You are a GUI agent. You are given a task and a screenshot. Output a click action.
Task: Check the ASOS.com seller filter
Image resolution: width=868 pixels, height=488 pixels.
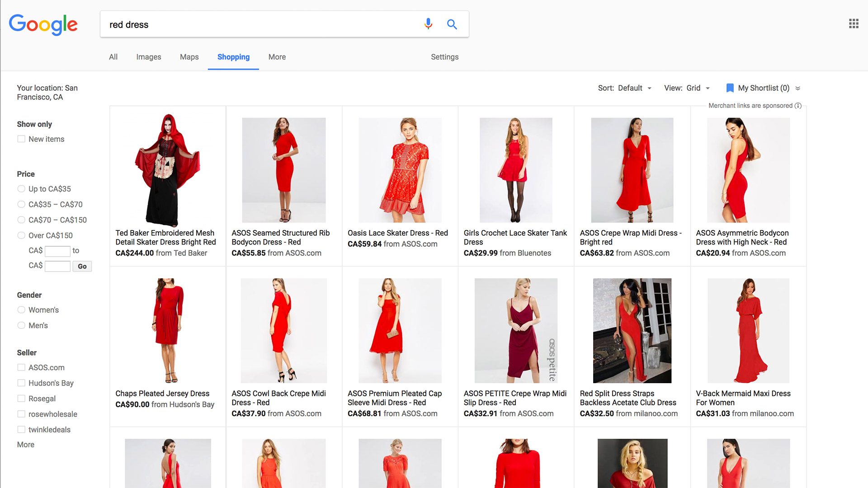pos(21,367)
